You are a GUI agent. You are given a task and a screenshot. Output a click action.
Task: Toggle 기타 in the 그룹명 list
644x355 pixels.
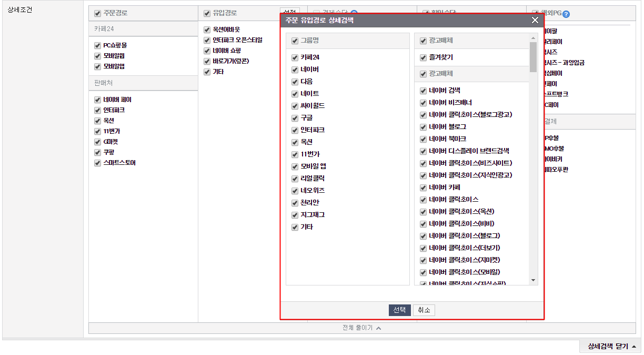[x=295, y=227]
